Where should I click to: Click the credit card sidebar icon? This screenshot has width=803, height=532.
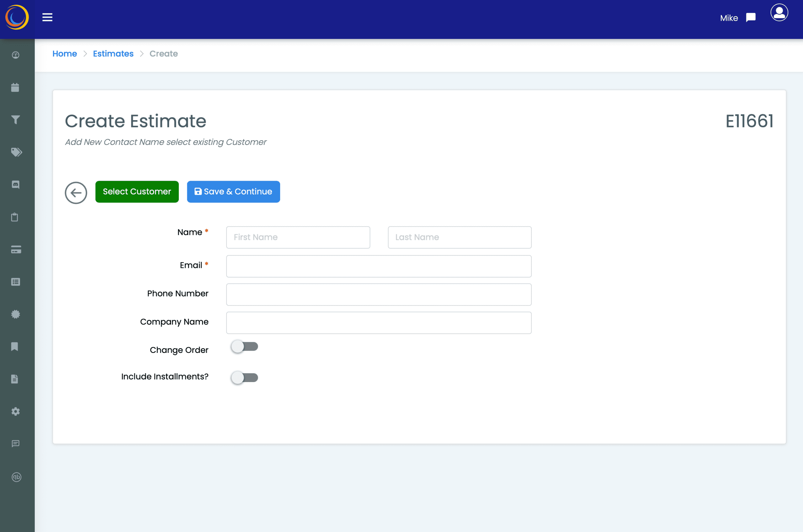(16, 250)
